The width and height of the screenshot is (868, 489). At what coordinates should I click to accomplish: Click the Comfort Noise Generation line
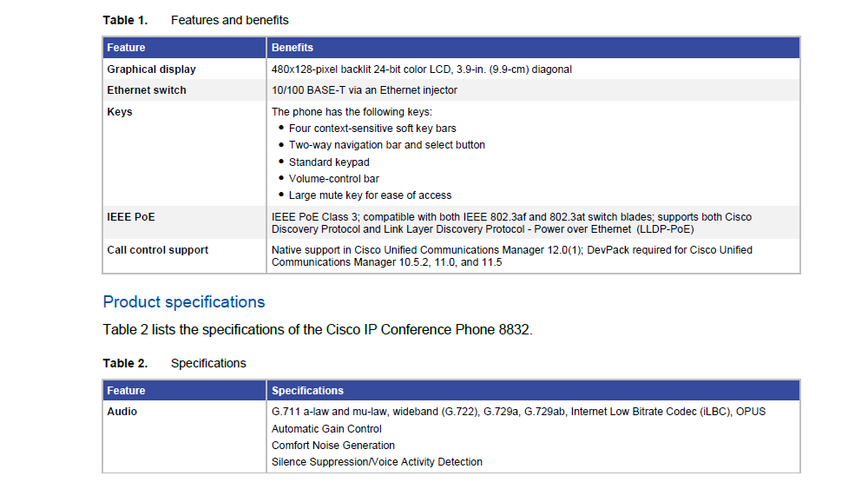coord(333,446)
